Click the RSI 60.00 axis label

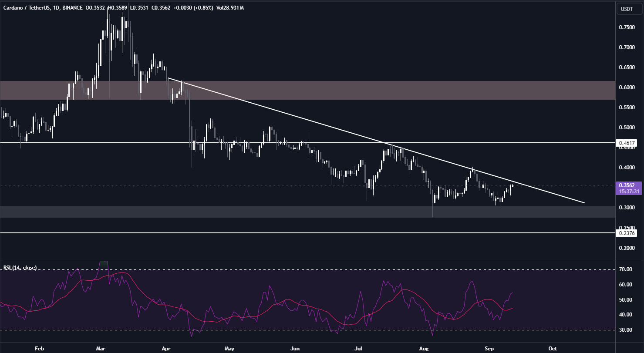coord(625,285)
